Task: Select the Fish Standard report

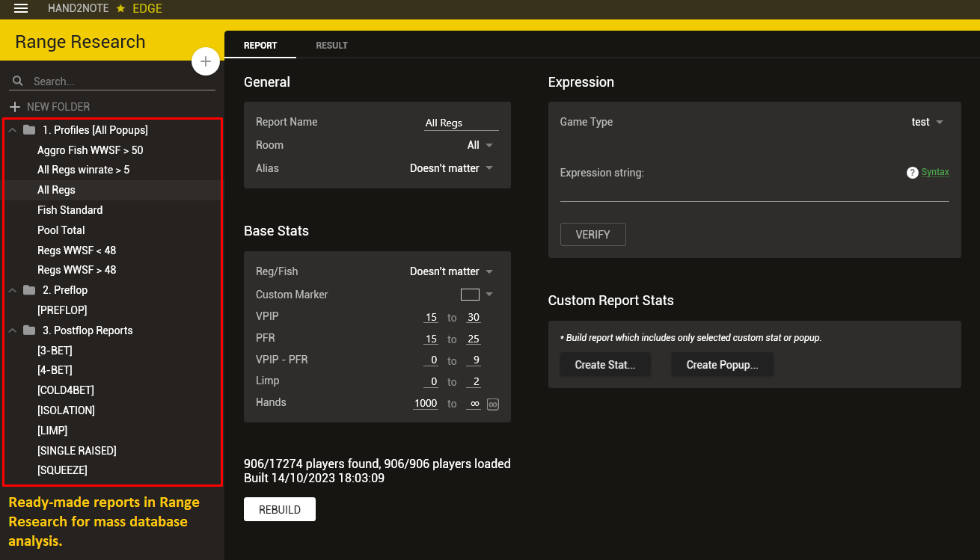Action: tap(70, 210)
